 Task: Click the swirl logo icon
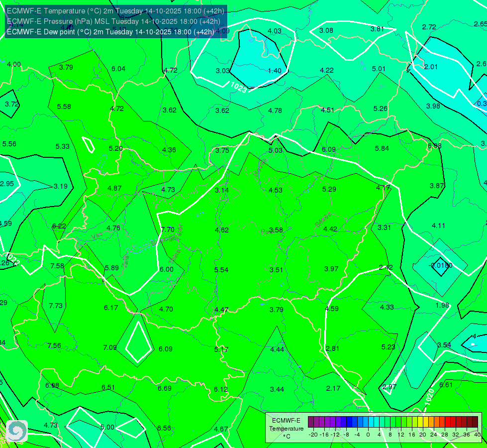[x=17, y=431]
